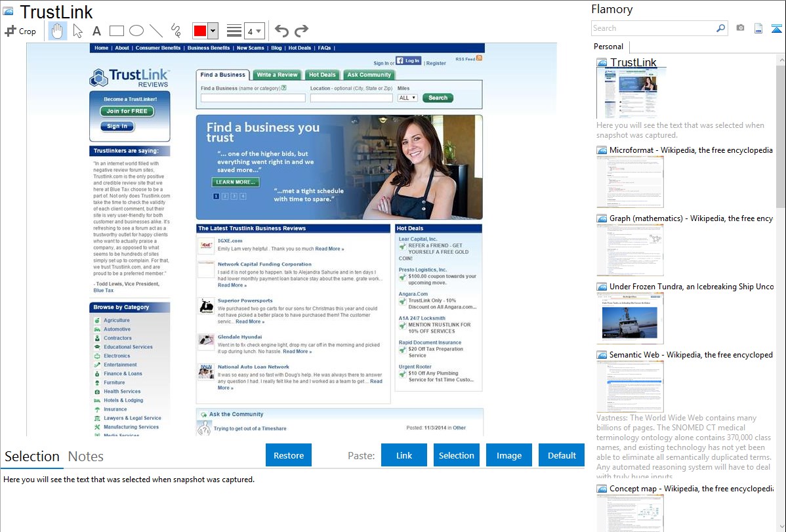786x532 pixels.
Task: Select the arrow pointer tool
Action: coord(77,31)
